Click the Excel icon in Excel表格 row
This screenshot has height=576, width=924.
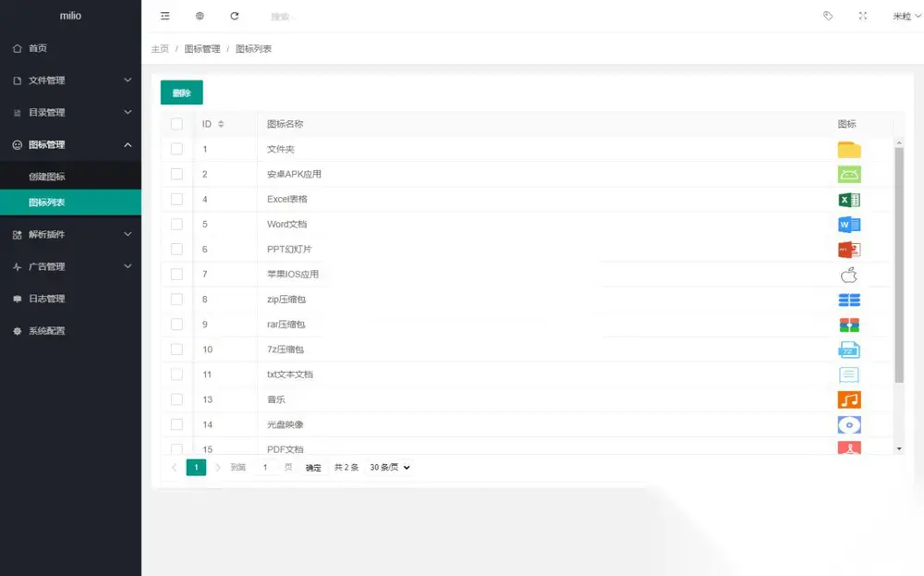pos(849,200)
